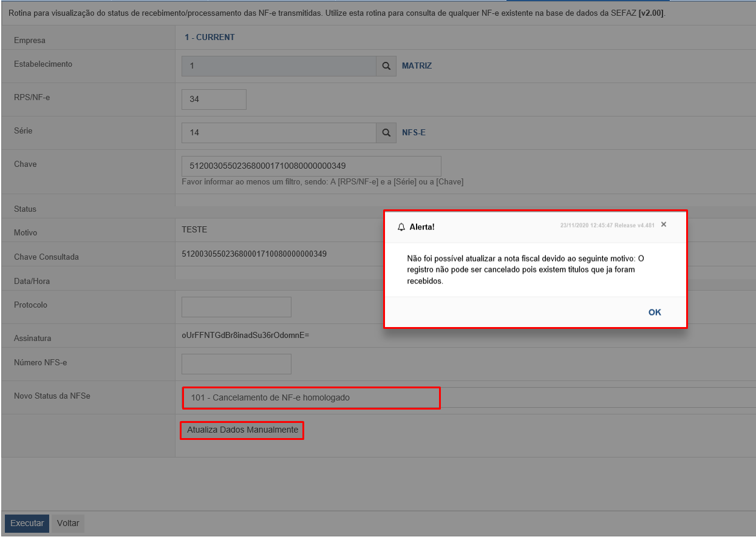Click into the Chave input field
This screenshot has height=537, width=756.
click(x=311, y=166)
